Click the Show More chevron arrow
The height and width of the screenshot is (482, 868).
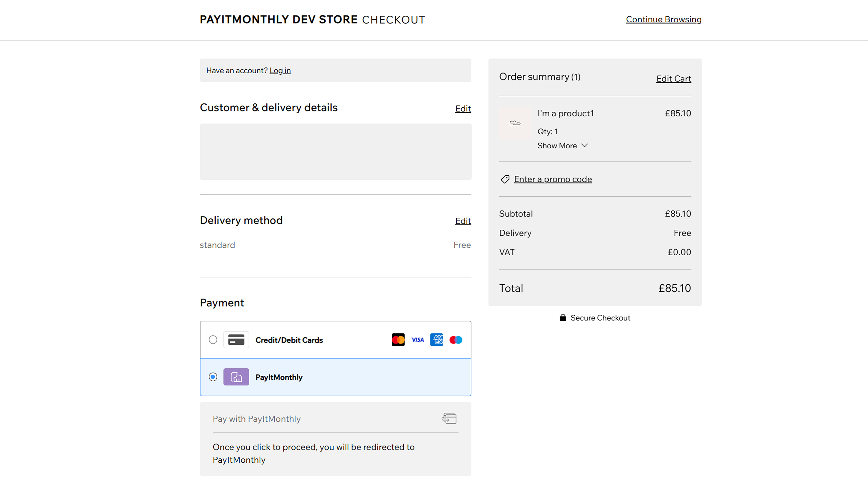(x=585, y=146)
